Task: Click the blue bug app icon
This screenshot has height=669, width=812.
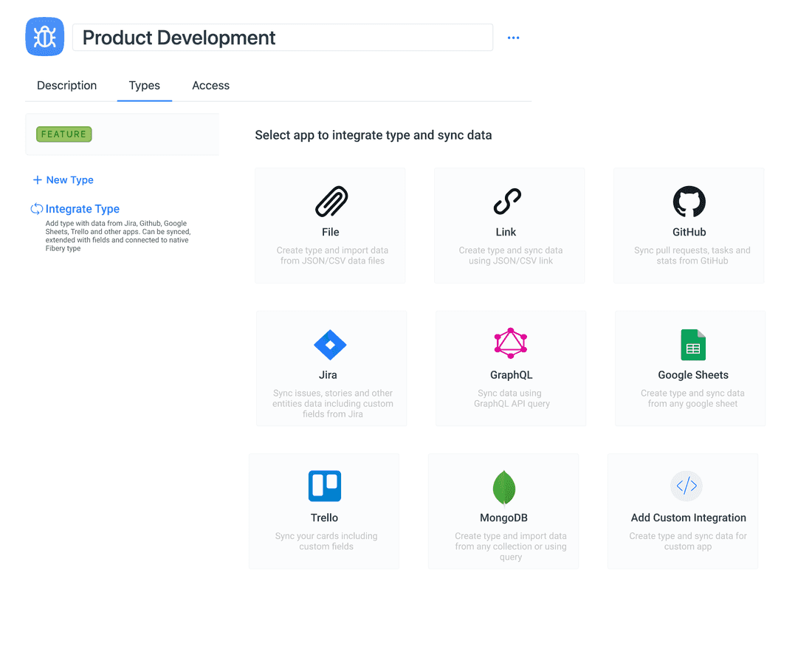Action: [x=45, y=37]
